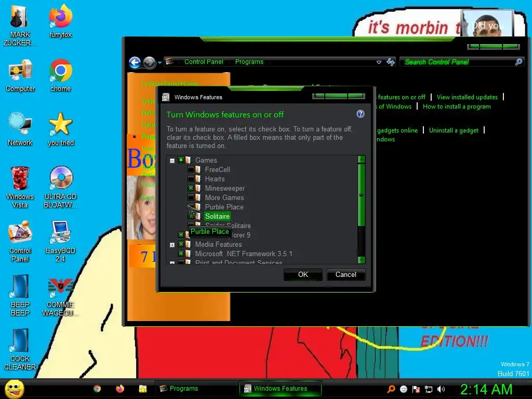Screen dimensions: 532x399
Task: Select the Control Panel desktop icon
Action: pos(20,242)
